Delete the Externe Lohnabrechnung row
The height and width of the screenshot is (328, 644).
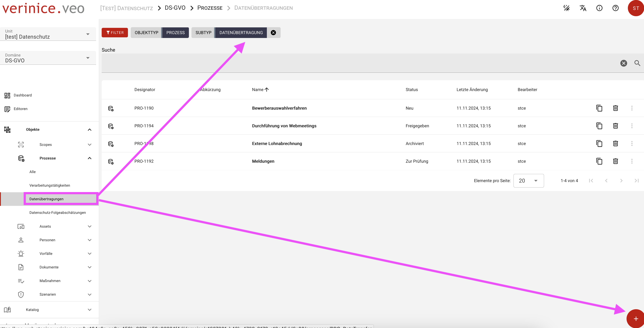pyautogui.click(x=615, y=143)
